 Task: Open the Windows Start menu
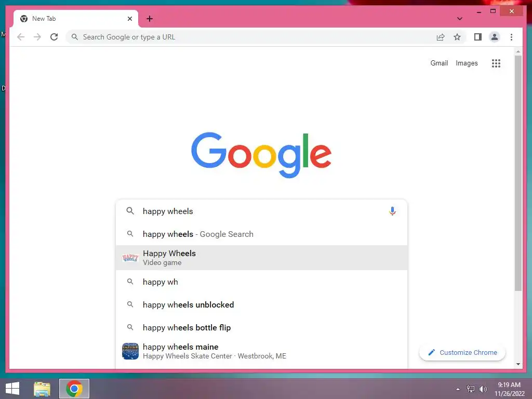[x=12, y=389]
